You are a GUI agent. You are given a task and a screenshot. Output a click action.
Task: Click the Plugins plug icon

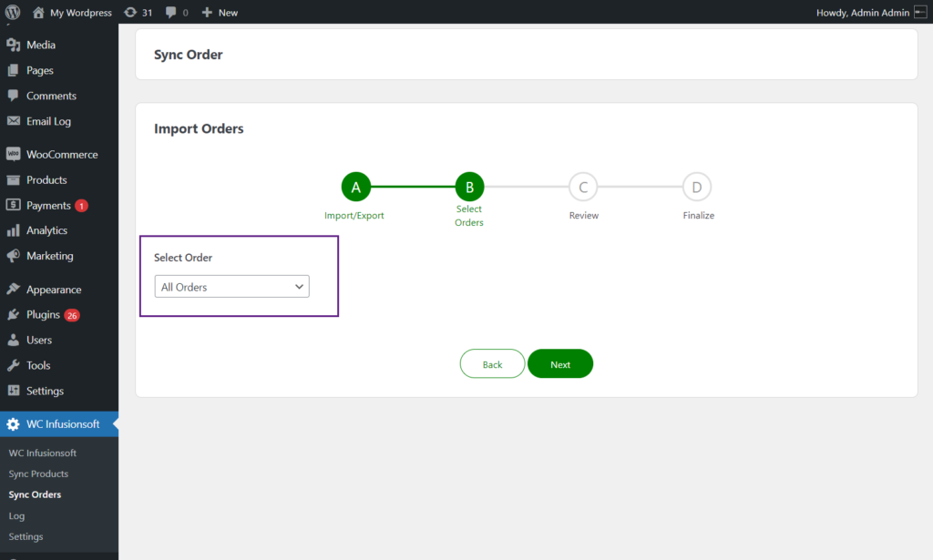pos(13,314)
